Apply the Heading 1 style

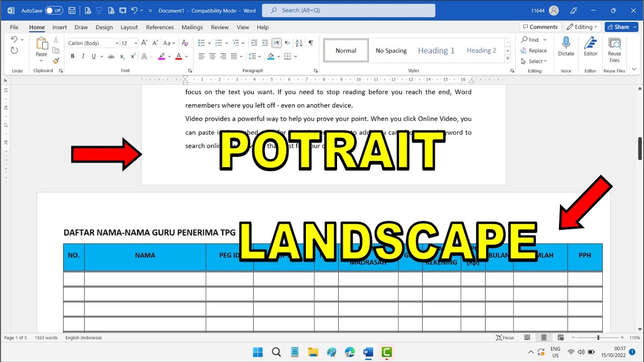436,50
